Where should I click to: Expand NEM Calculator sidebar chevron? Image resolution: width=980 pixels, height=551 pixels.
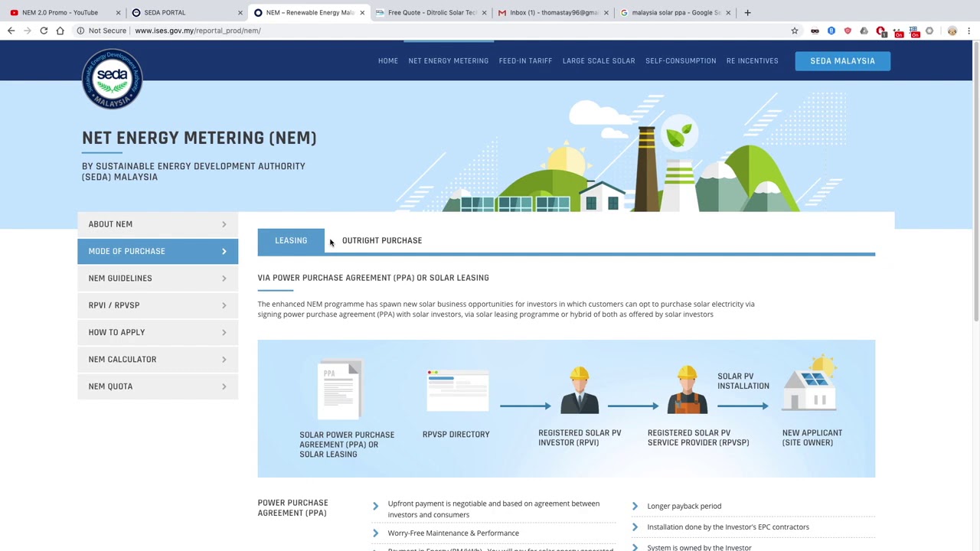pyautogui.click(x=224, y=360)
